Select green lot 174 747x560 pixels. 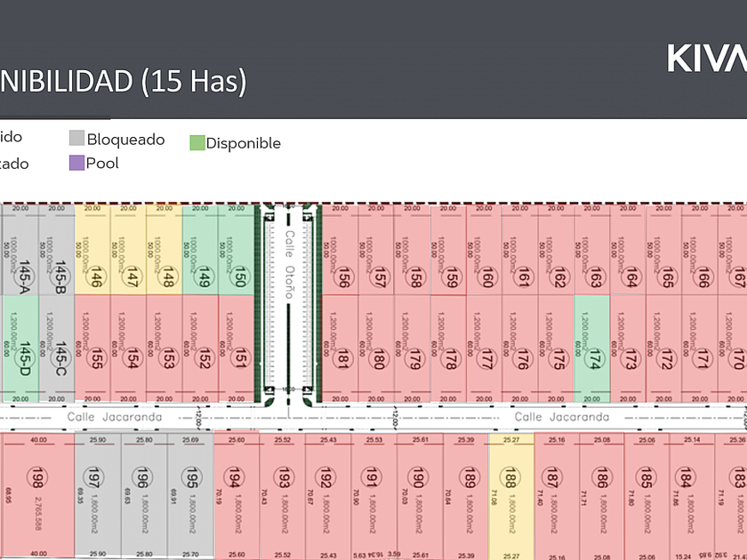(x=591, y=349)
